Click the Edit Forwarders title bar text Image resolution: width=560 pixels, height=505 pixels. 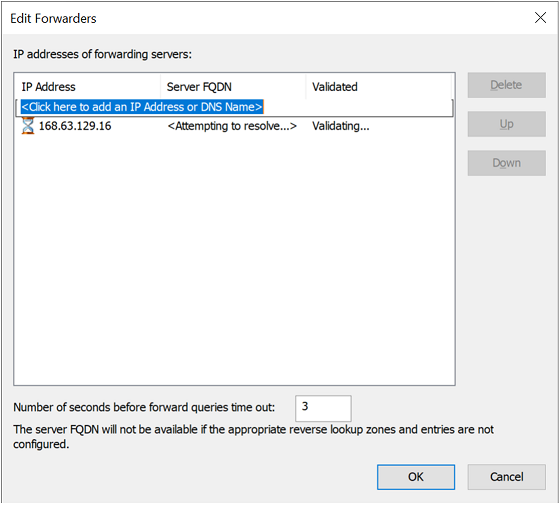[53, 19]
